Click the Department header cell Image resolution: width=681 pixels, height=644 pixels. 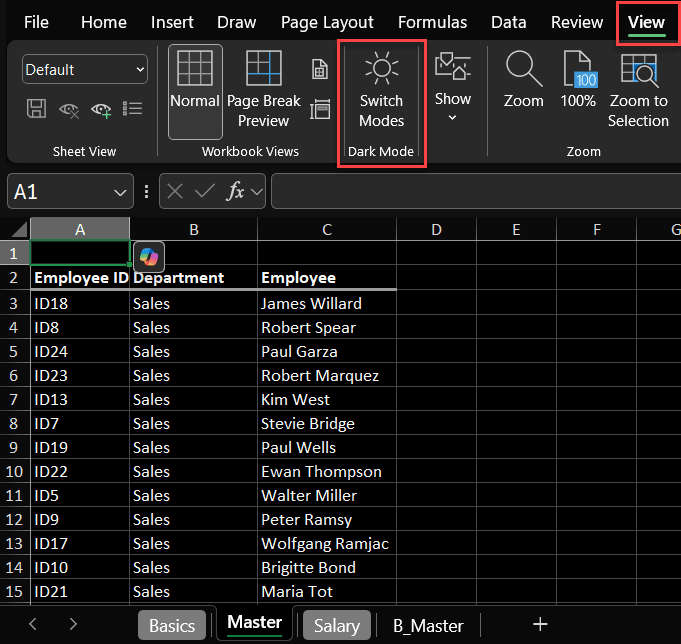(x=194, y=277)
